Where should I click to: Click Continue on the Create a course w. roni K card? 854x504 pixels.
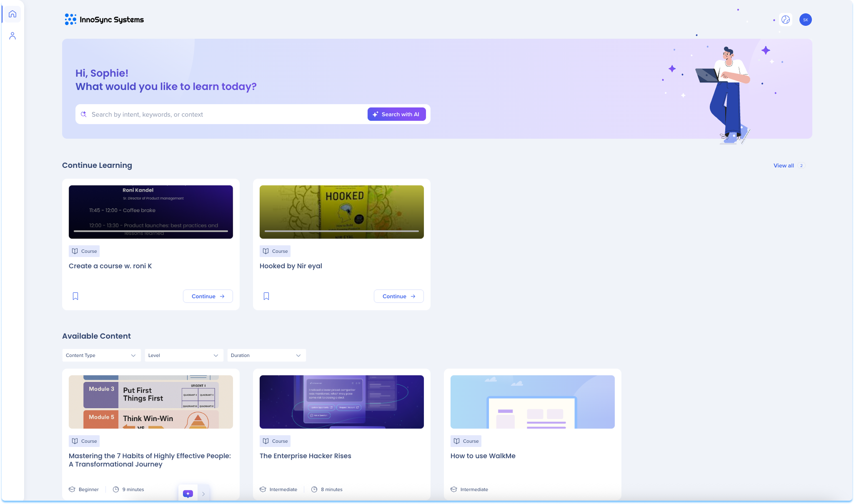(208, 296)
